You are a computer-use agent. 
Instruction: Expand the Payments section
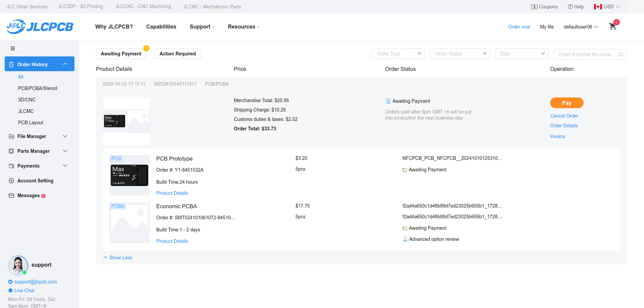click(x=65, y=166)
